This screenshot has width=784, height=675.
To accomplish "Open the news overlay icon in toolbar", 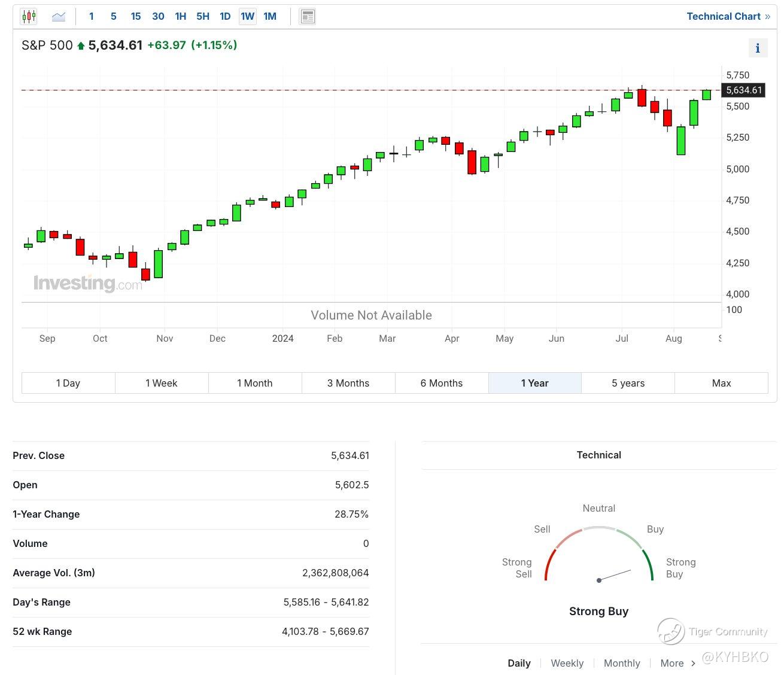I will click(x=308, y=16).
